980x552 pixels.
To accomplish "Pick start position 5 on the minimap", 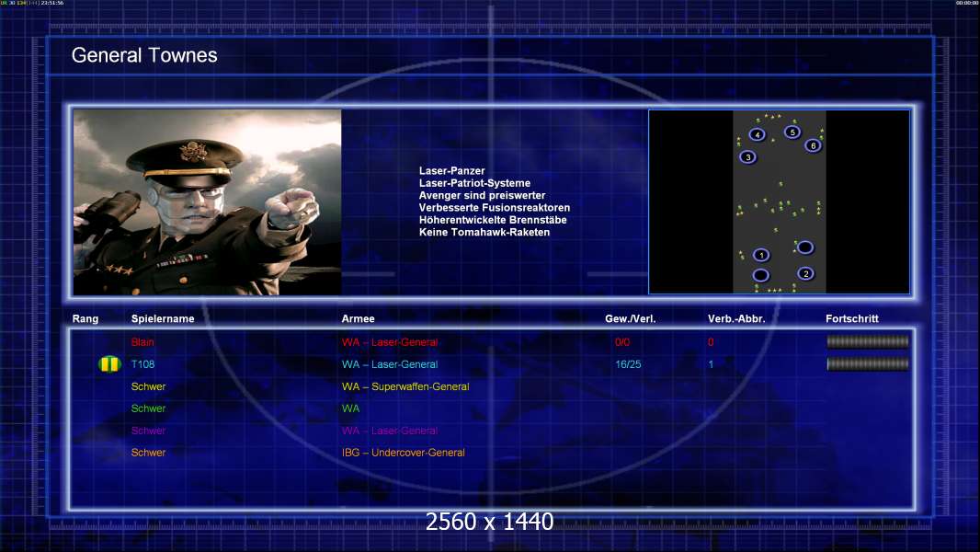I will (x=792, y=132).
